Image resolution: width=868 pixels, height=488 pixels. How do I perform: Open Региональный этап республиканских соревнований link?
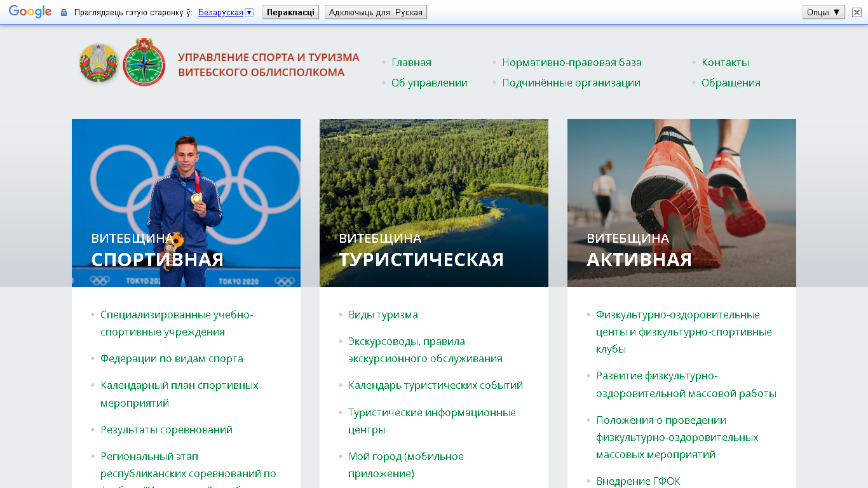(188, 469)
